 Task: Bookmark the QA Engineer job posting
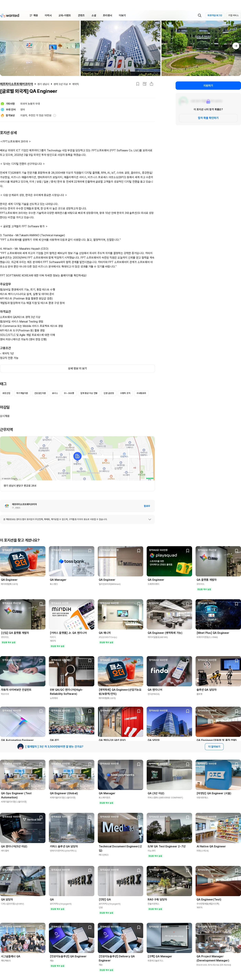pyautogui.click(x=138, y=84)
